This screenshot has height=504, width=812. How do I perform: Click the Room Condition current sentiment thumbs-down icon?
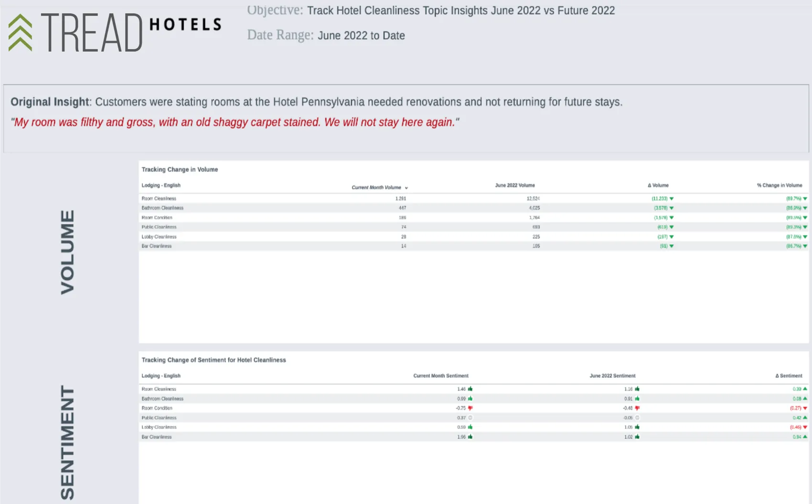(x=470, y=408)
